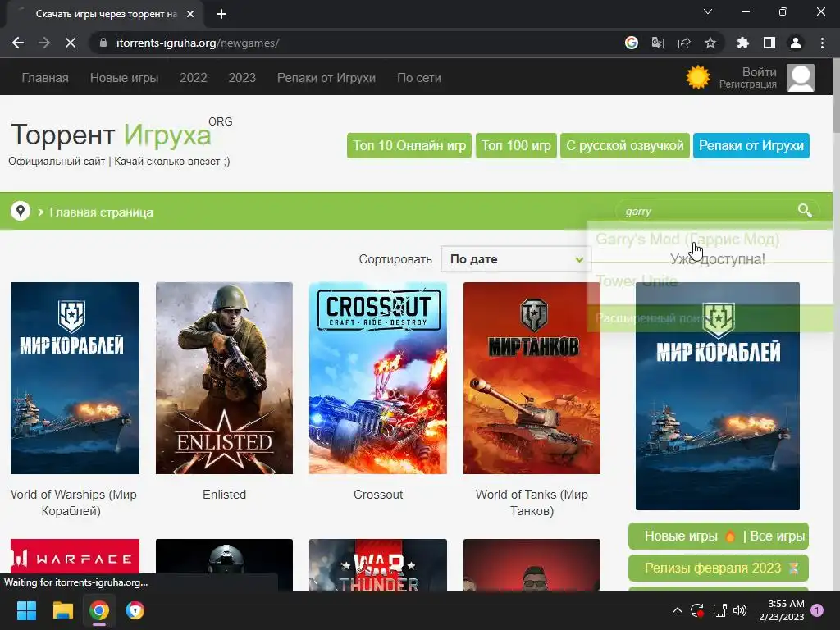
Task: Click Главная страница breadcrumb link
Action: 101,212
